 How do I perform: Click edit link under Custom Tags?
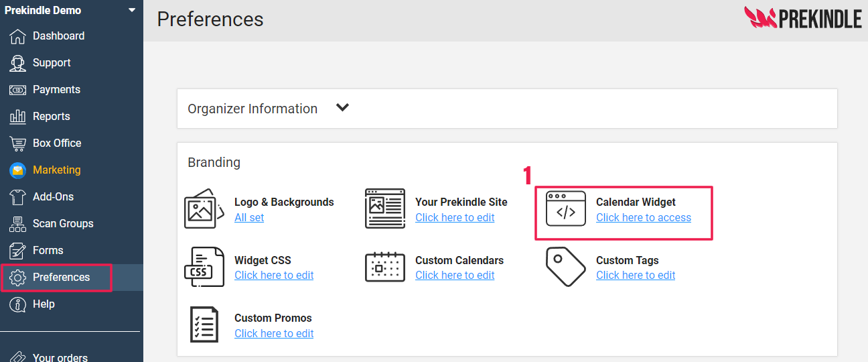tap(636, 275)
